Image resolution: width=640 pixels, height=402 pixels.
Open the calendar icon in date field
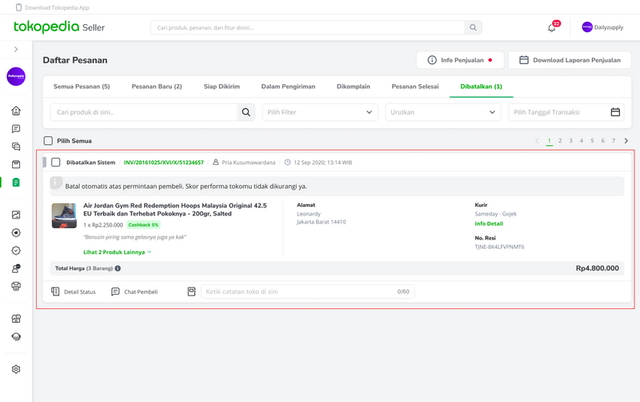(x=616, y=113)
